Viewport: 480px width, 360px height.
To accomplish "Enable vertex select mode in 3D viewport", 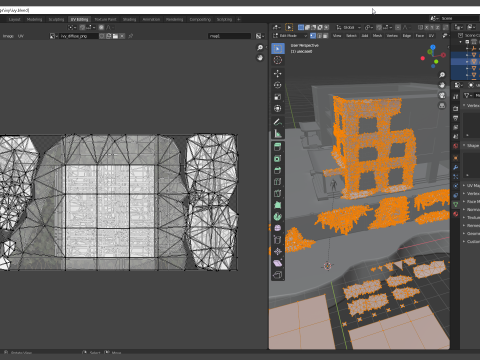I will coord(313,35).
